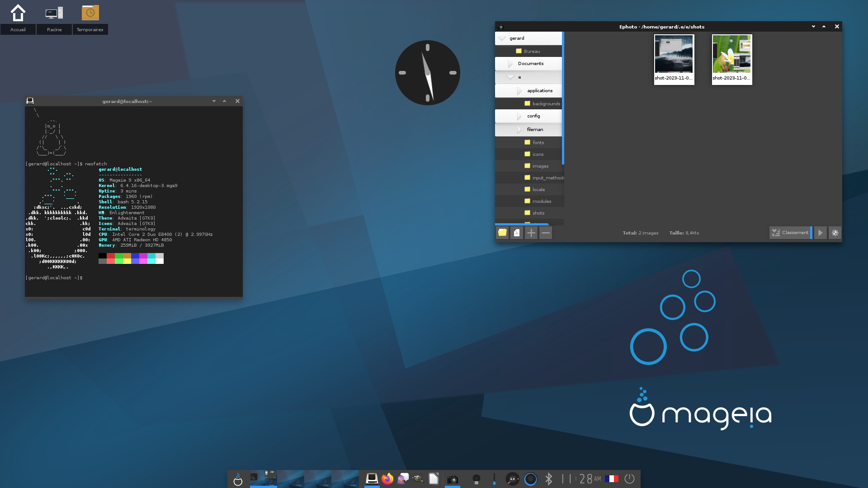Collapse the gerard tree node arrow
The width and height of the screenshot is (868, 488).
tap(502, 38)
